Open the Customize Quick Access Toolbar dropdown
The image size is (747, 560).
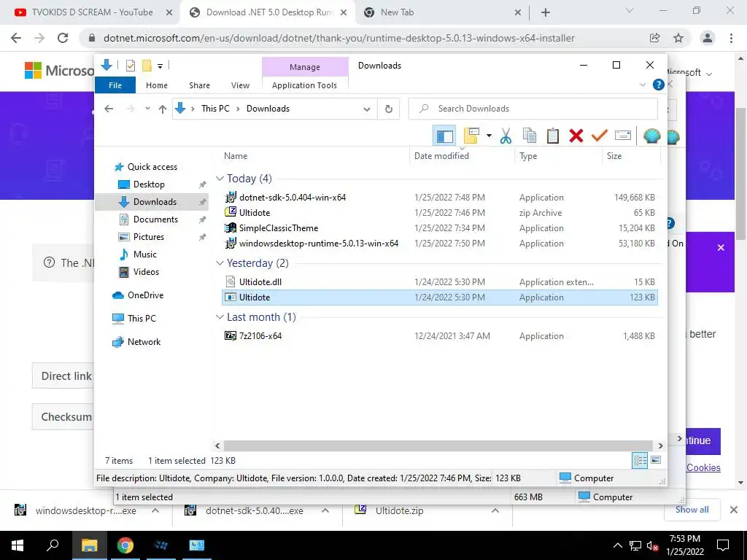tap(160, 66)
